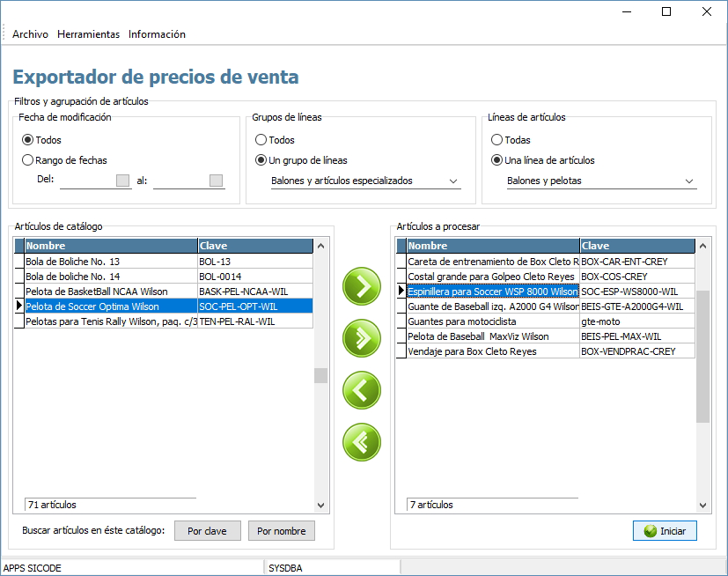The height and width of the screenshot is (576, 728).
Task: Click the 'Por nombre' search button
Action: click(x=281, y=531)
